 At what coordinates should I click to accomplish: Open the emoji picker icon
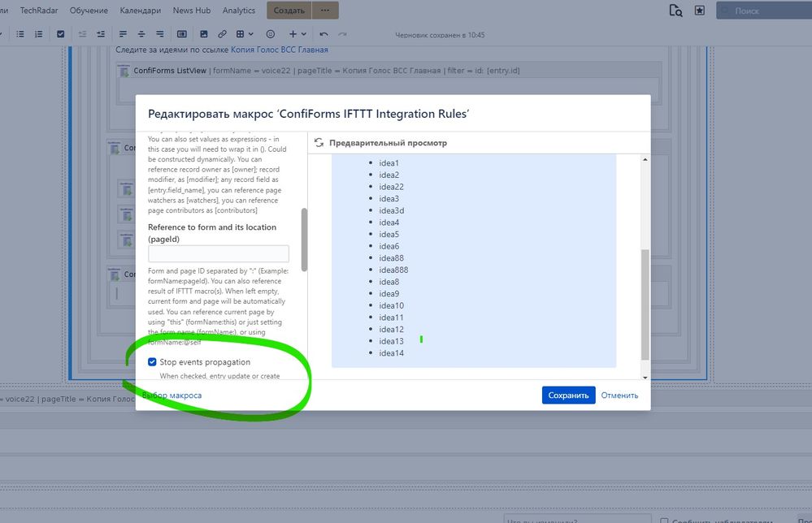pos(270,33)
